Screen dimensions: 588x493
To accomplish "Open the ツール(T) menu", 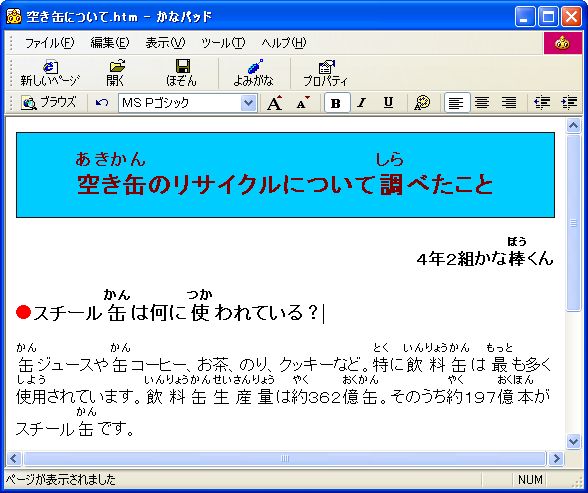I will pyautogui.click(x=223, y=43).
